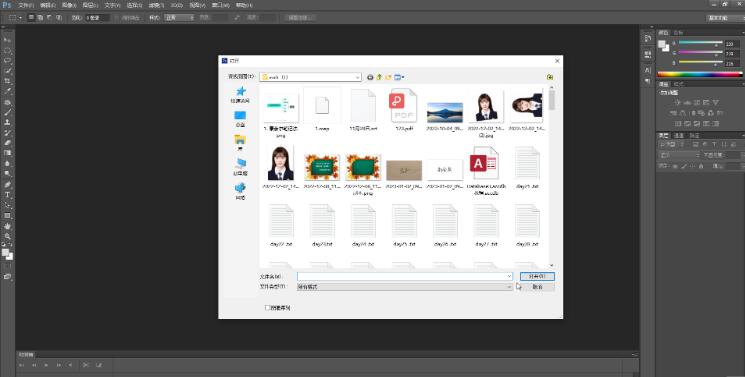
Task: Open the Help menu
Action: point(243,5)
